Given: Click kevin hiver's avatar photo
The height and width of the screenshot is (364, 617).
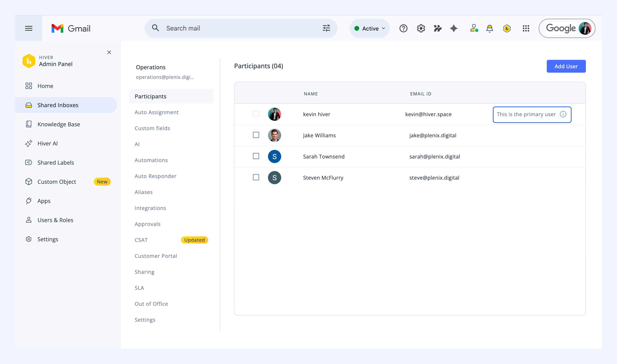Looking at the screenshot, I should click(274, 114).
